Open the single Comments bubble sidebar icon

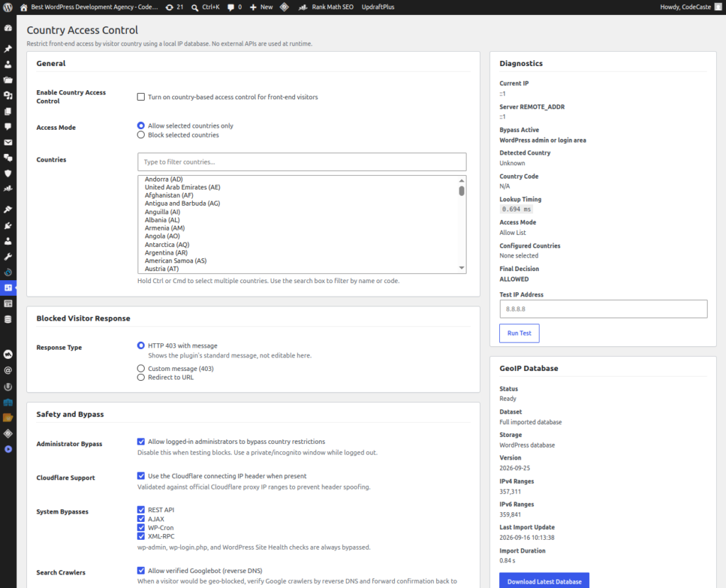(x=8, y=126)
